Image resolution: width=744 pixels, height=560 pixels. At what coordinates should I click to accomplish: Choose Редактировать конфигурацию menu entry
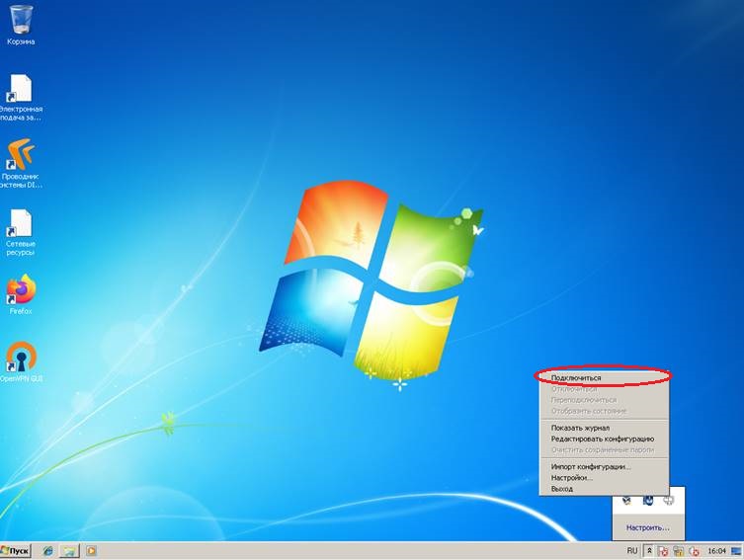coord(604,439)
